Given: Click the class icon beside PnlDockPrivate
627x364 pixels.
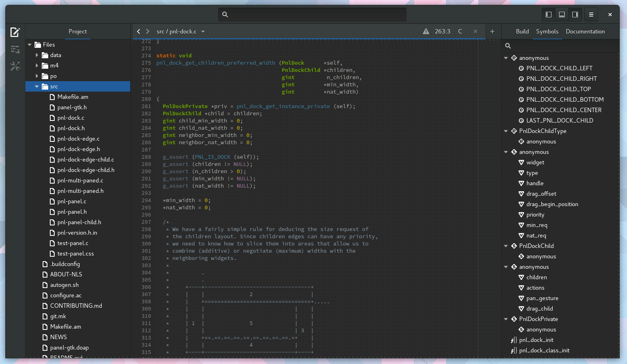Looking at the screenshot, I should pyautogui.click(x=514, y=319).
